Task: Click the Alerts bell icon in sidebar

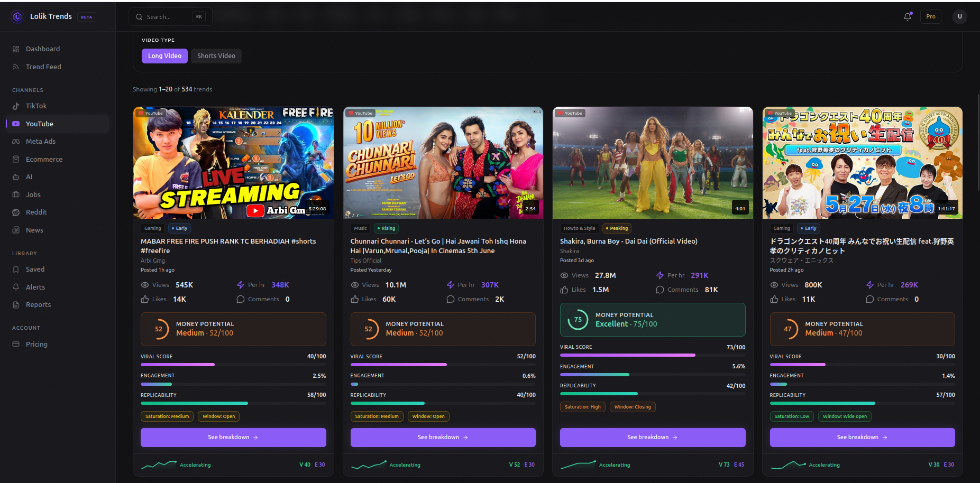Action: (x=16, y=287)
